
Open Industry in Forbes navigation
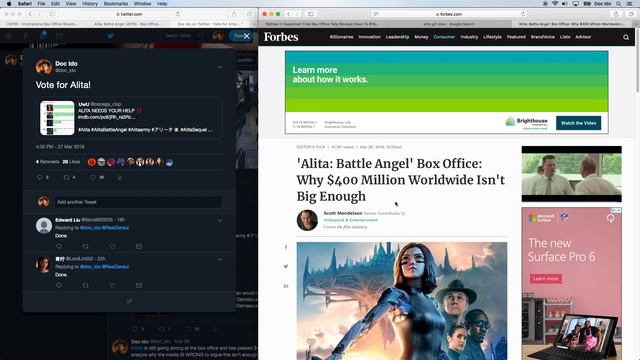(x=469, y=37)
